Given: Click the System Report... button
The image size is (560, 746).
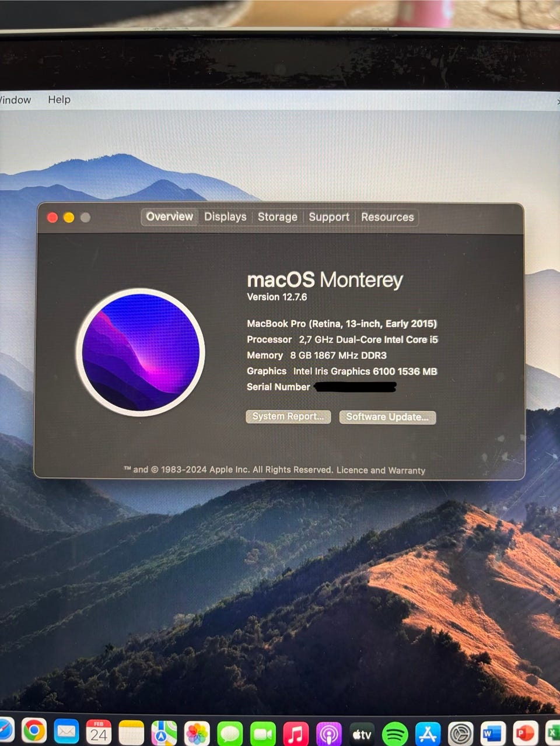Looking at the screenshot, I should (288, 416).
